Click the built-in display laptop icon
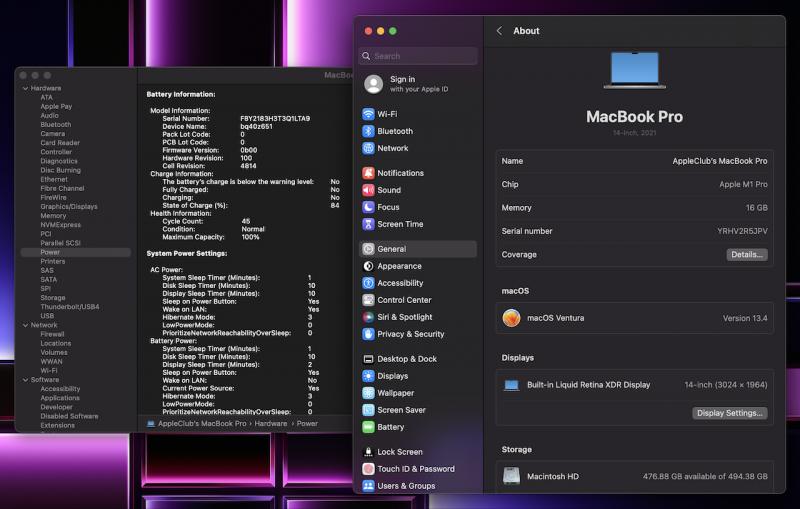 tap(511, 385)
